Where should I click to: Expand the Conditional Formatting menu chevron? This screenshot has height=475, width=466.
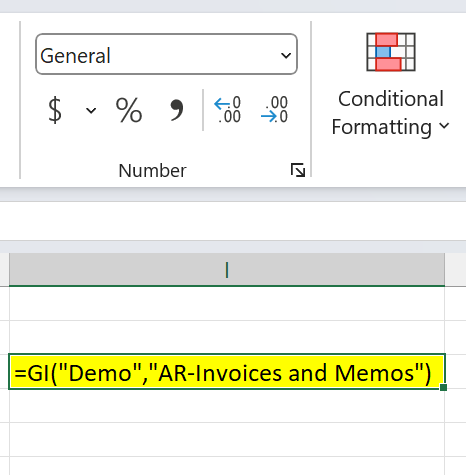point(444,126)
